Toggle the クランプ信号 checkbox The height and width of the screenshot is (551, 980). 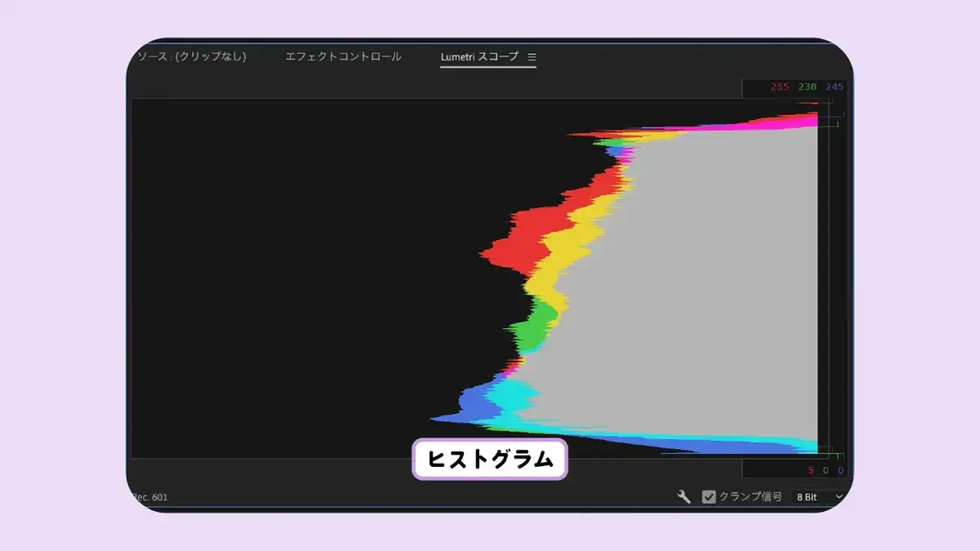709,496
